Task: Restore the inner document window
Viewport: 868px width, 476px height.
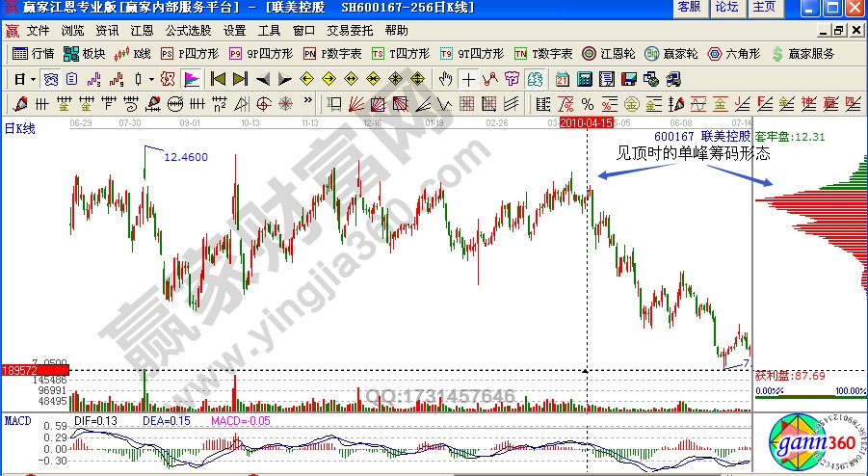Action: (x=839, y=31)
